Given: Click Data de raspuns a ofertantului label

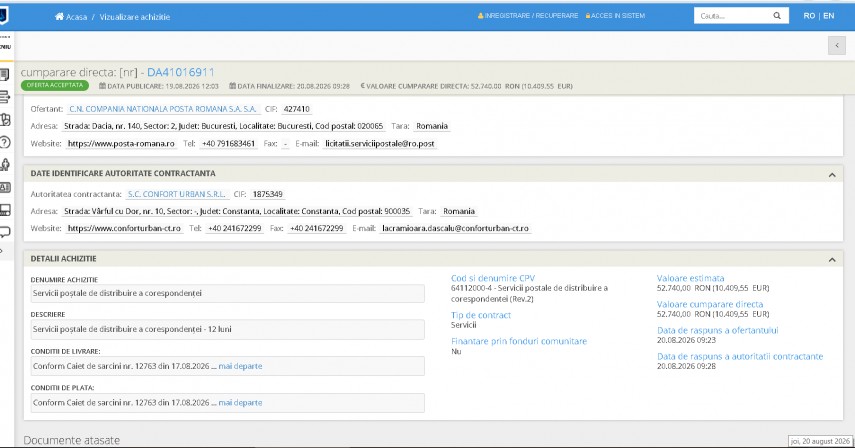Looking at the screenshot, I should coord(718,330).
